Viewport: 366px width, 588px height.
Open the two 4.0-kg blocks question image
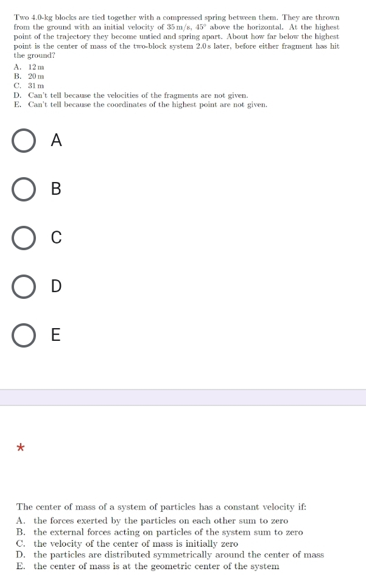pos(177,61)
